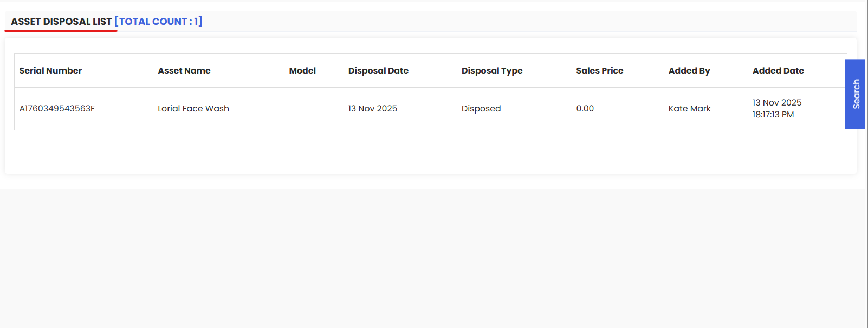Click the Disposed type cell

481,109
